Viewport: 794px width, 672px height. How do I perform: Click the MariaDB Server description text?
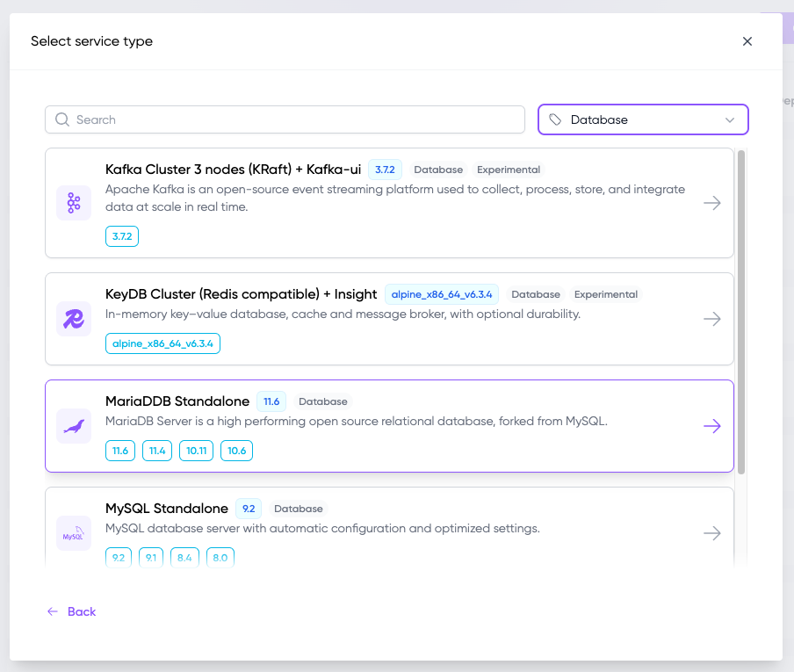click(x=357, y=422)
